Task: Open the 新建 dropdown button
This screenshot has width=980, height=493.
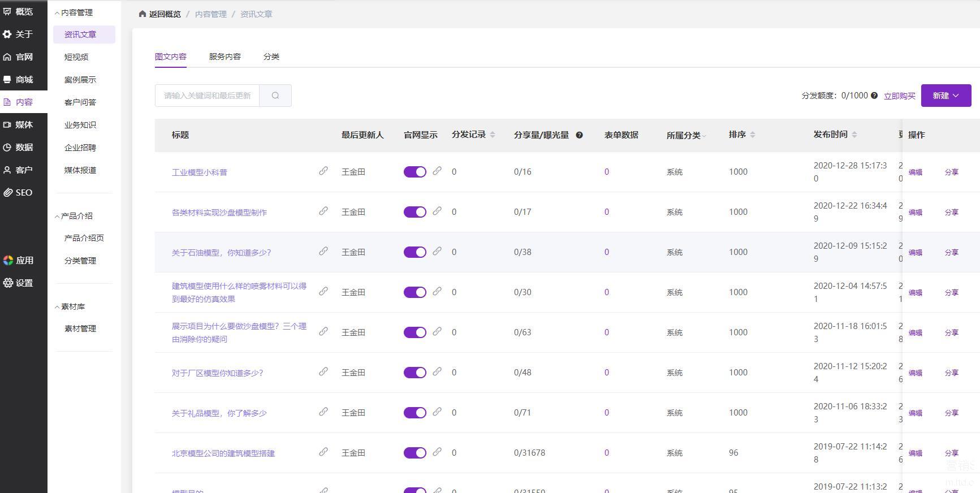Action: (x=946, y=96)
